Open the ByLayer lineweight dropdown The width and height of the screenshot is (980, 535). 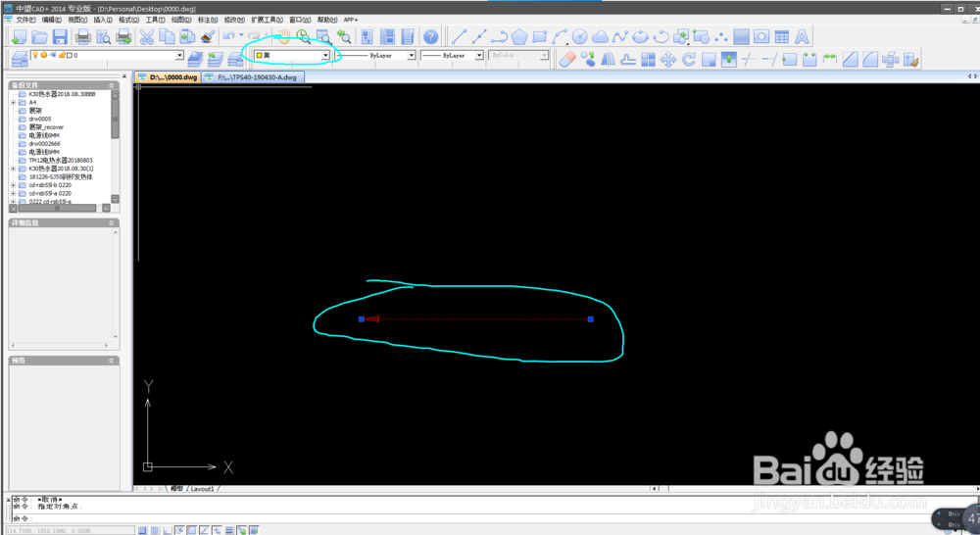[479, 56]
